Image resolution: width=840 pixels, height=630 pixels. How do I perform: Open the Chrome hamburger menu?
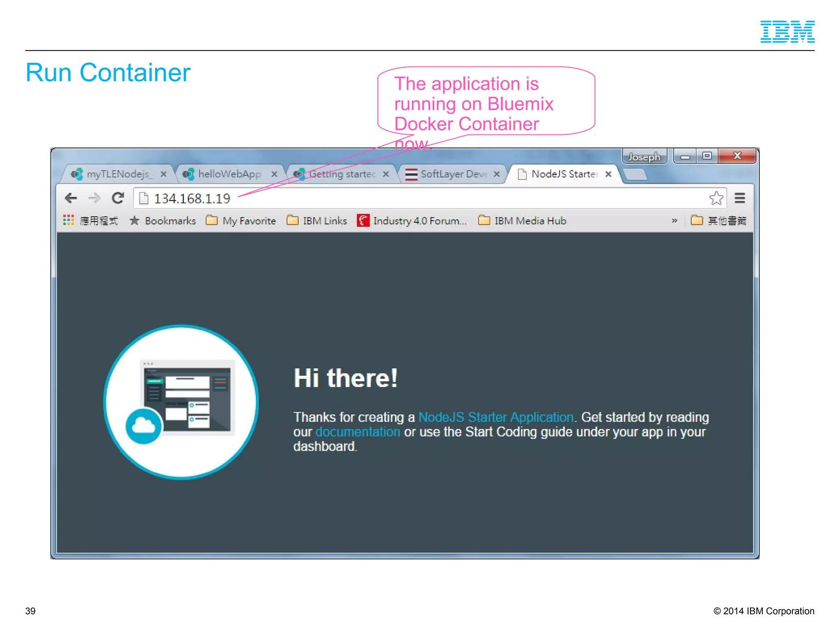(740, 199)
